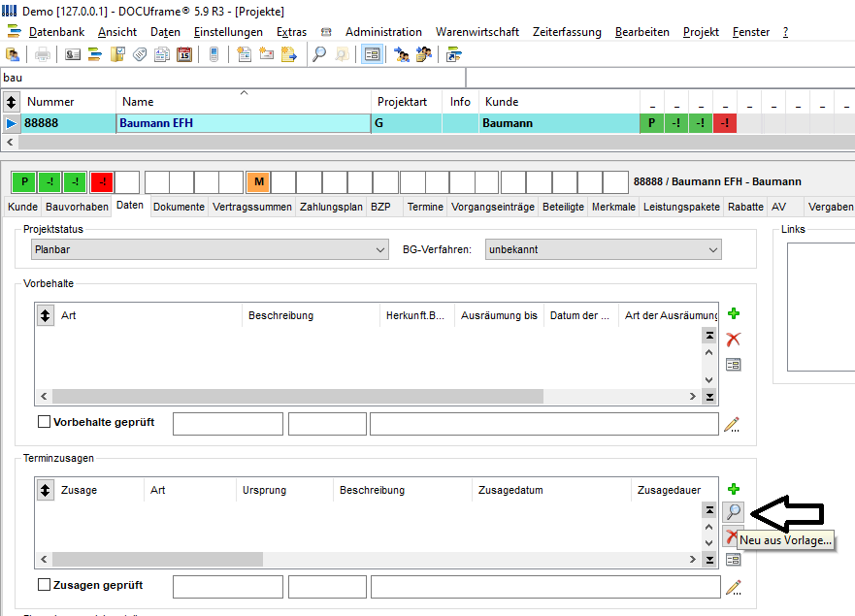The width and height of the screenshot is (855, 616).
Task: Click the sort toggle in the Vorbehalte table header
Action: tap(46, 315)
